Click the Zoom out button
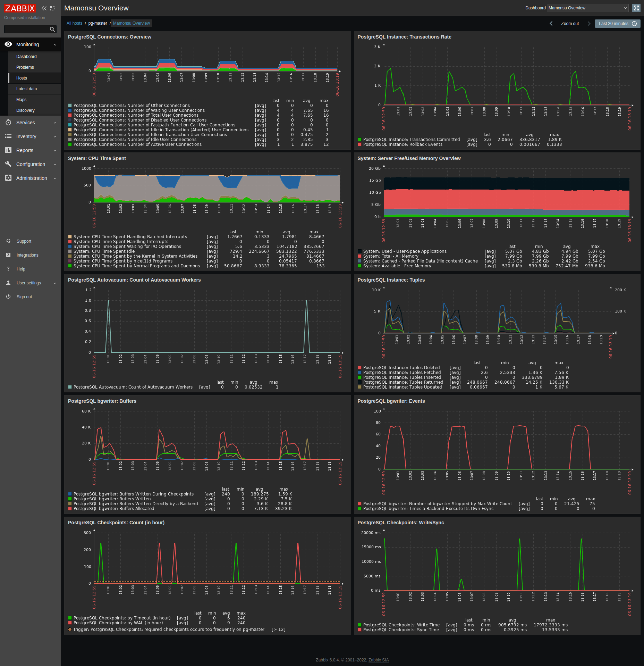Viewport: 644px width, 667px height. (x=570, y=24)
